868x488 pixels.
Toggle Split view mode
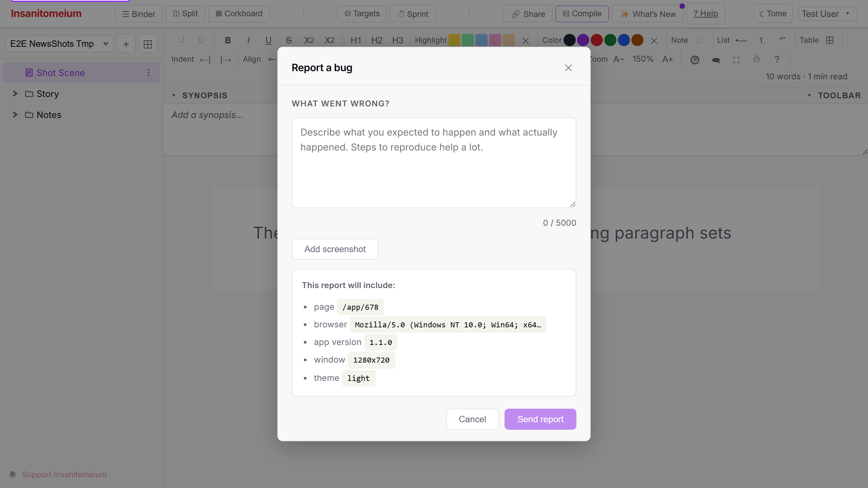(185, 14)
